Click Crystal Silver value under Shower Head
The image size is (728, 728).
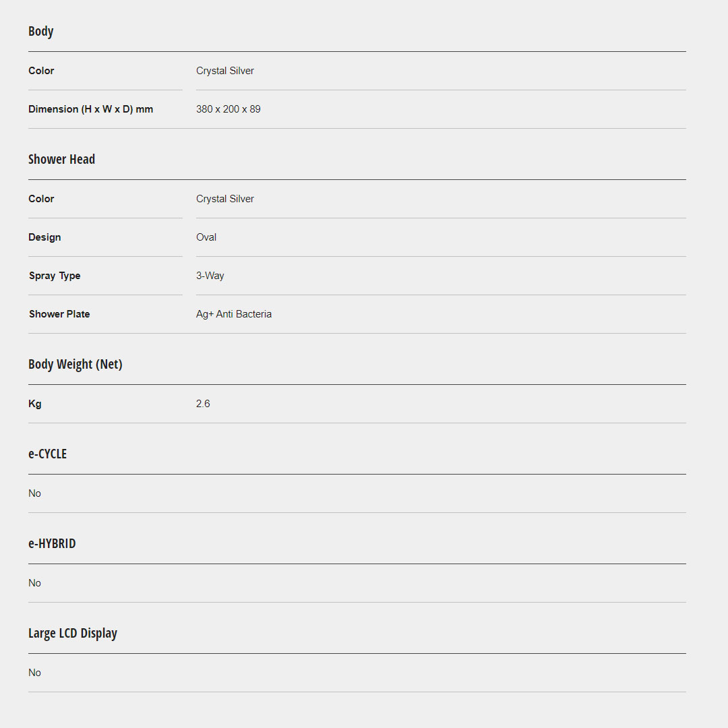(224, 199)
